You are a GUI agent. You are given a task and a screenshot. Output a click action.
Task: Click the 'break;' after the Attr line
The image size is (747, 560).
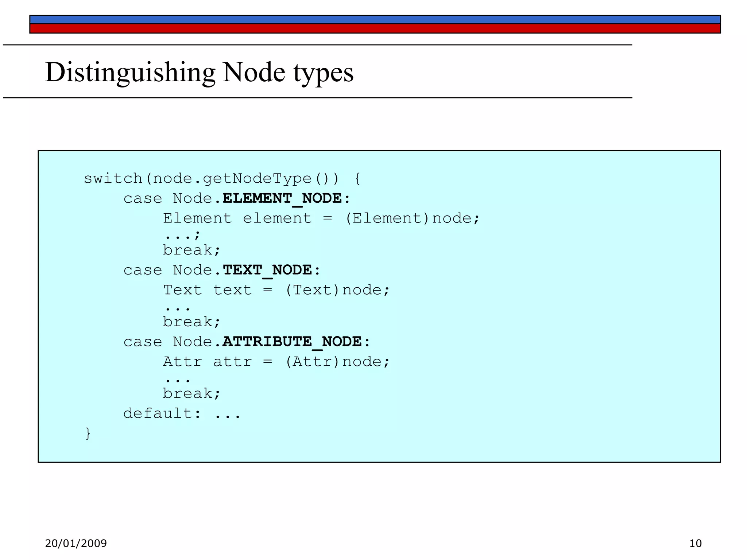pyautogui.click(x=192, y=394)
